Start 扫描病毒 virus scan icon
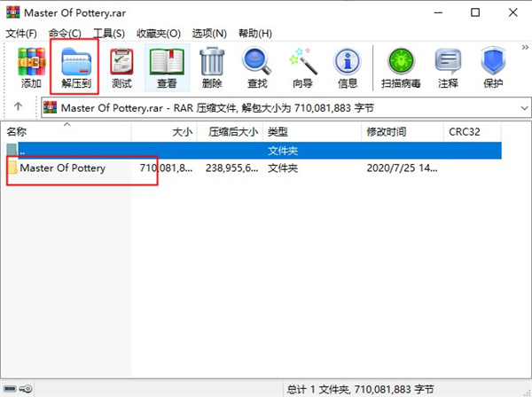This screenshot has height=397, width=532. click(x=401, y=68)
